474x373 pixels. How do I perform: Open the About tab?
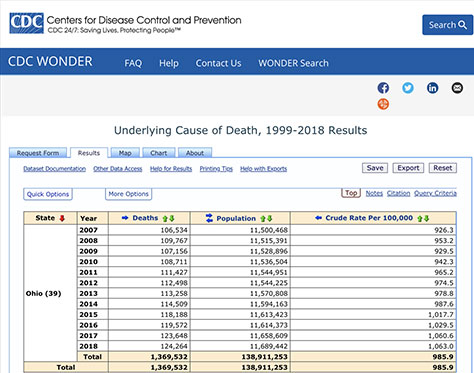[195, 153]
